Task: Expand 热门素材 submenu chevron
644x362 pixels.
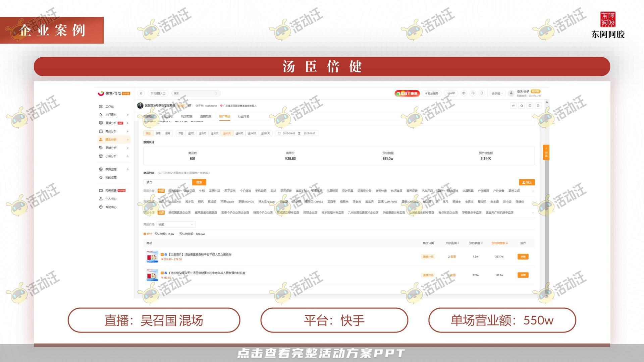Action: (128, 115)
